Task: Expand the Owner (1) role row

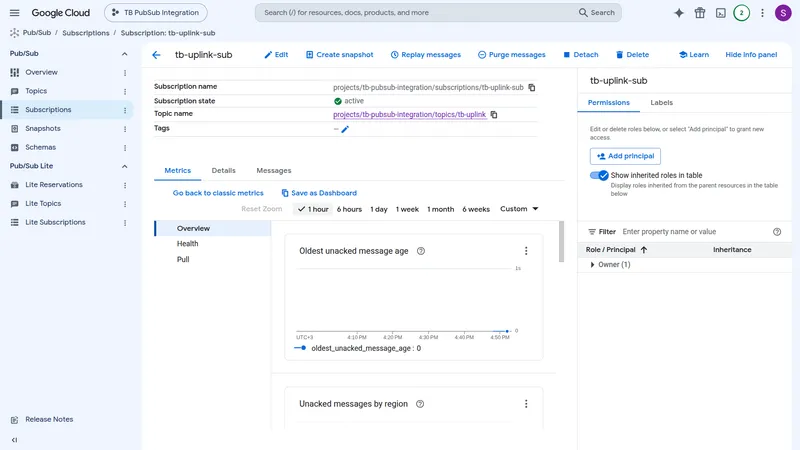Action: (x=592, y=265)
